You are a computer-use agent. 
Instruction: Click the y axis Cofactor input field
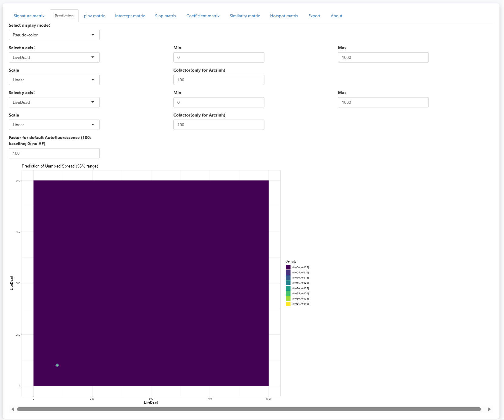219,125
